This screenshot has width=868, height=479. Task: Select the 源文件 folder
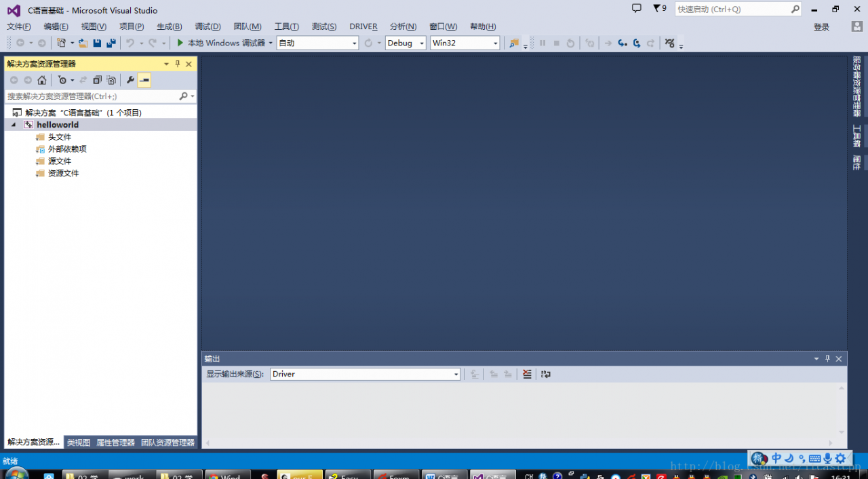click(60, 161)
